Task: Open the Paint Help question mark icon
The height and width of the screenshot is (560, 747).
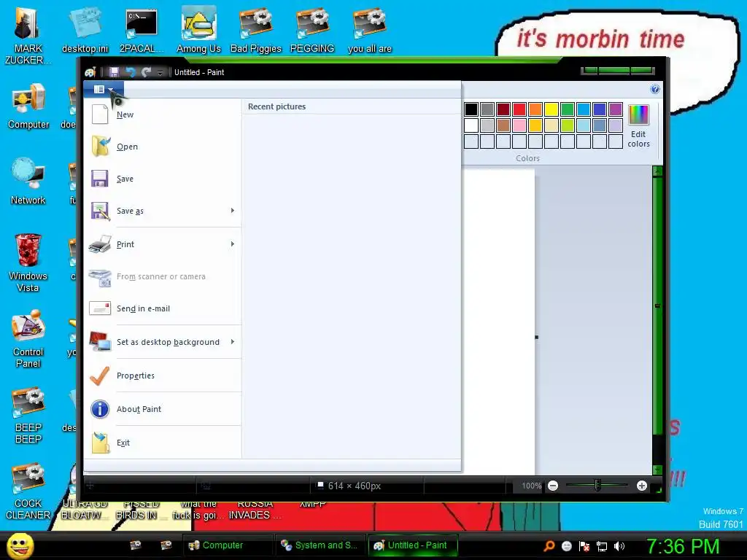Action: [655, 89]
